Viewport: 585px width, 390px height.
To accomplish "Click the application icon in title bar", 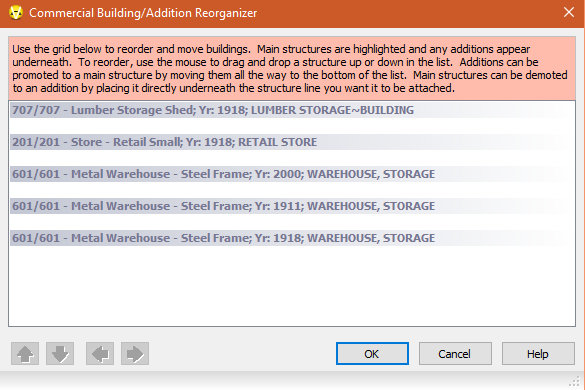I will click(x=16, y=13).
